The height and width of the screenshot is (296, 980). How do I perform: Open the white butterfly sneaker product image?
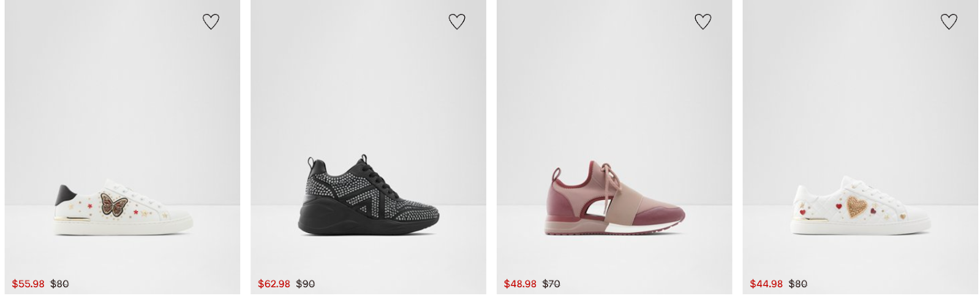(123, 207)
